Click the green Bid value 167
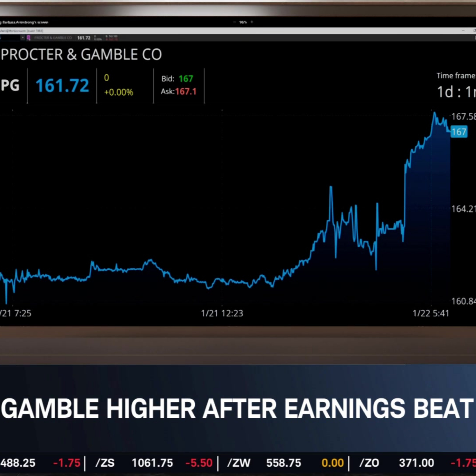 pyautogui.click(x=186, y=79)
